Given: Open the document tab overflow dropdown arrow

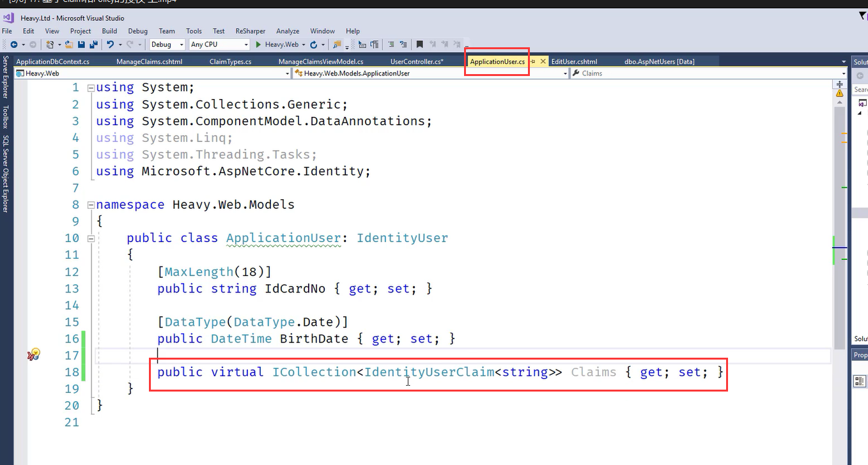Looking at the screenshot, I should tap(844, 61).
